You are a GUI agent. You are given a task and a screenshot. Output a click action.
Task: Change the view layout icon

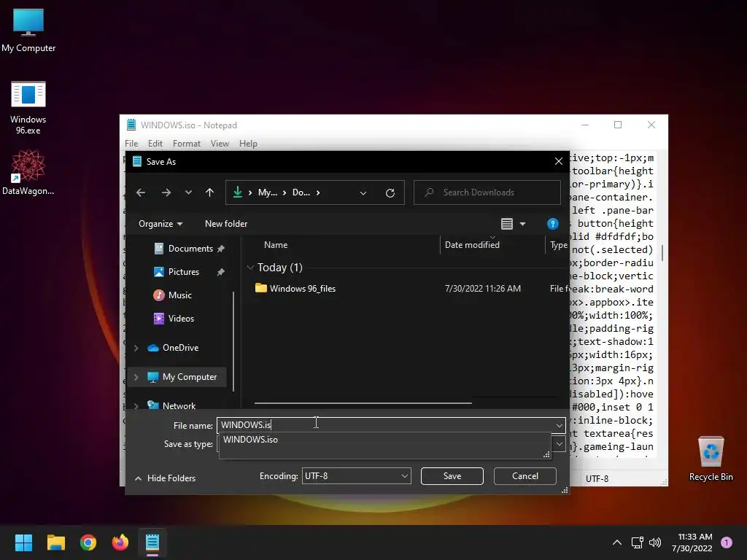[x=507, y=224]
